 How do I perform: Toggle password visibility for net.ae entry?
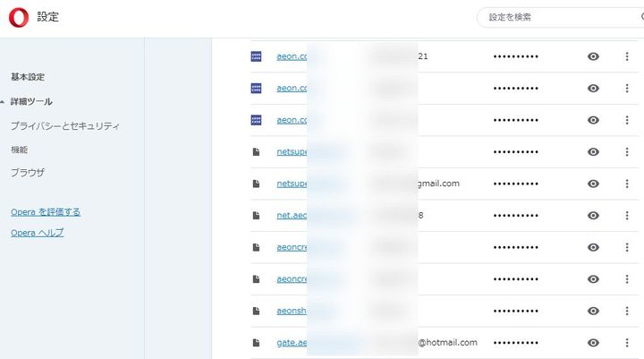pos(593,216)
